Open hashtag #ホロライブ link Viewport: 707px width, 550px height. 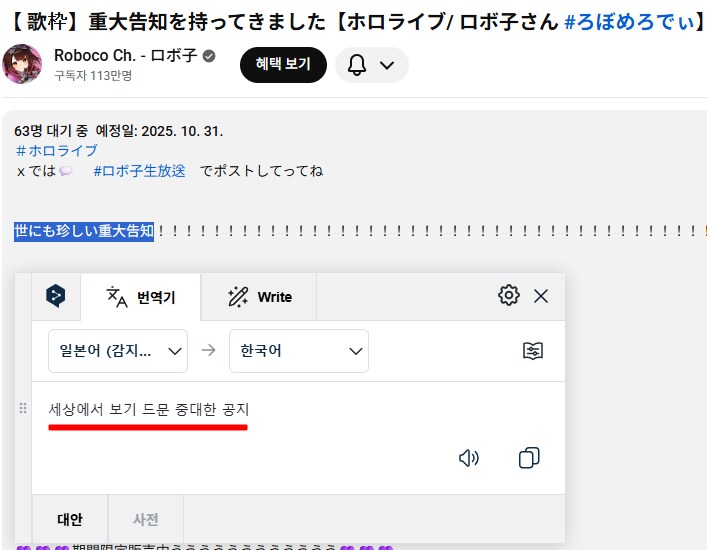(x=56, y=151)
